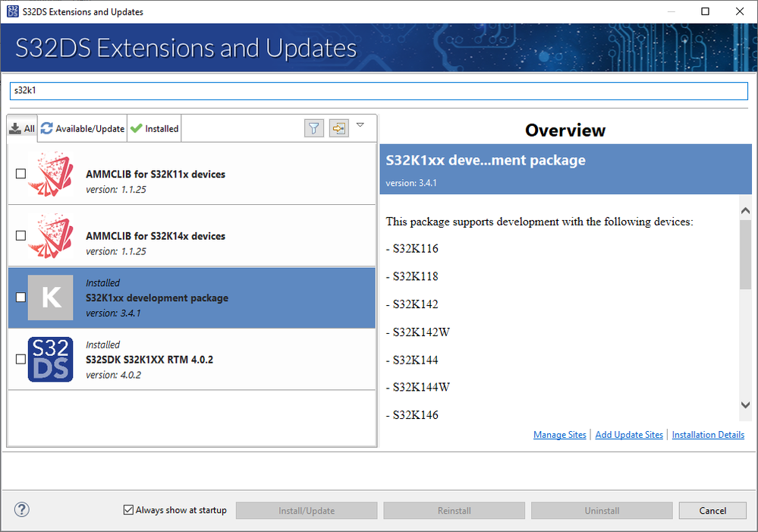Image resolution: width=758 pixels, height=532 pixels.
Task: Click the overview scrollbar down arrow
Action: click(745, 405)
